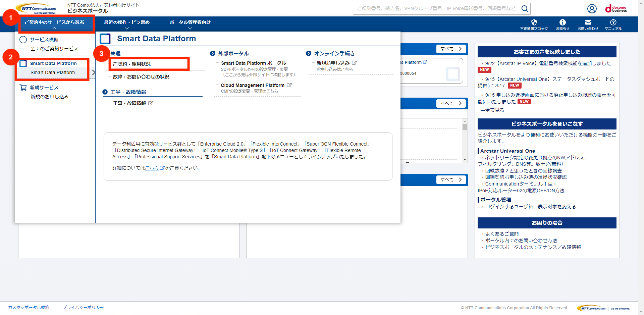Click external link icon after こちら link
Screen dimensions: 644x315
162,168
